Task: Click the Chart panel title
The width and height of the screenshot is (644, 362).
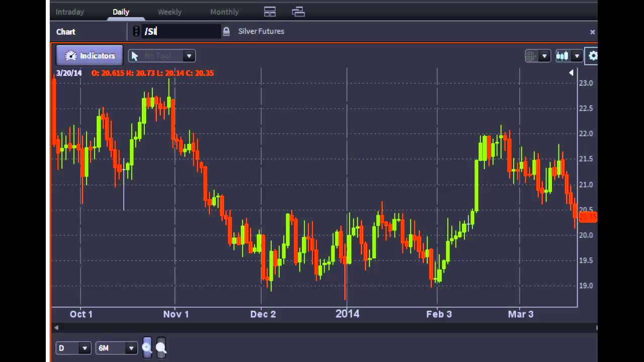Action: 66,32
